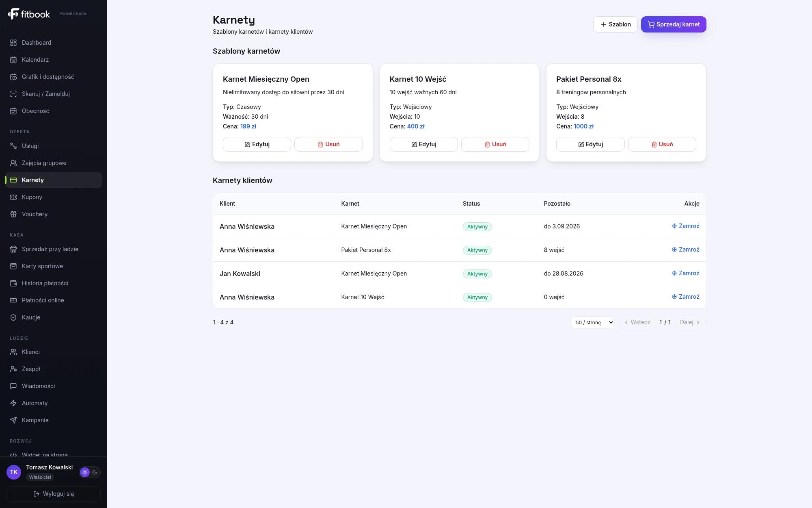The image size is (812, 508).
Task: Delete the Karnet 10 Wejść template
Action: point(495,144)
